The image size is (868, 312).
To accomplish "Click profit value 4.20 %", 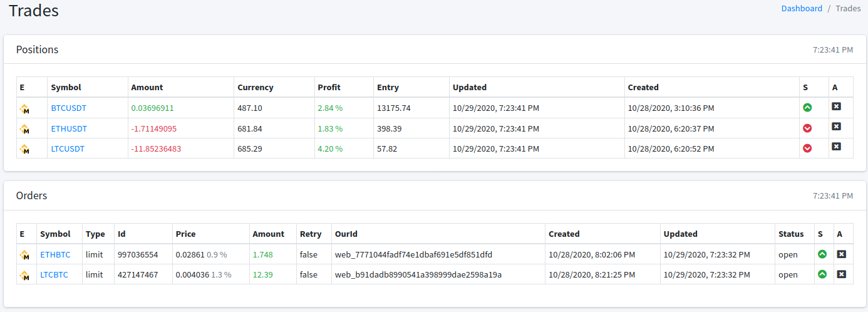I will pyautogui.click(x=330, y=149).
